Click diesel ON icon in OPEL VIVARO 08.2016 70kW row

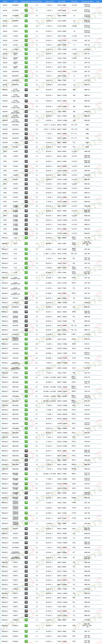click(26, 193)
